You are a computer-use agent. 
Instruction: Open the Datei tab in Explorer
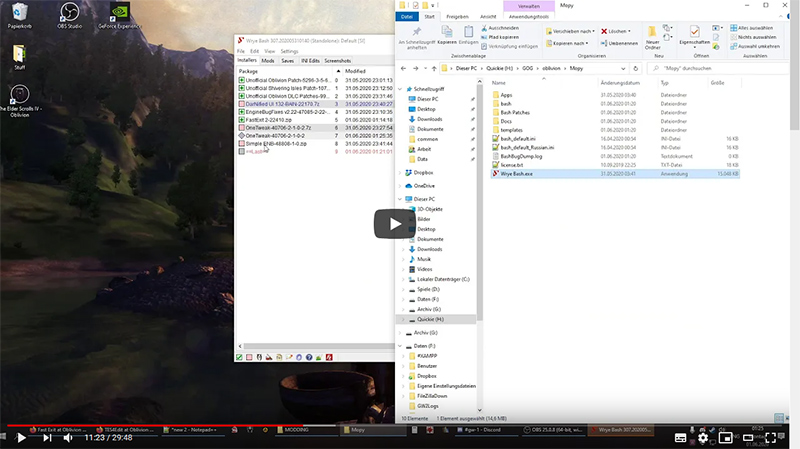(x=407, y=17)
